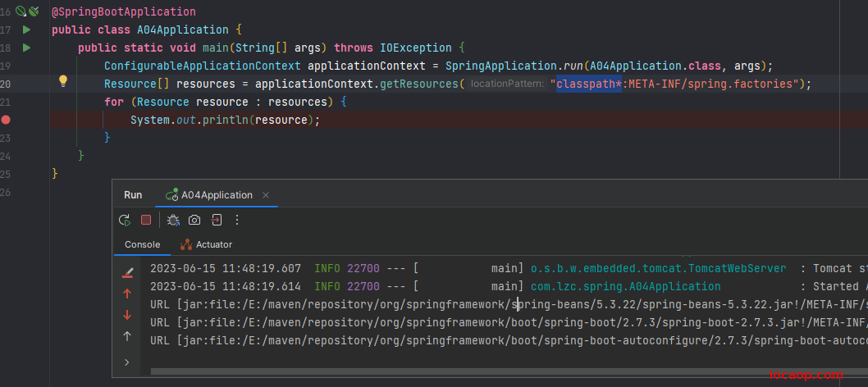Click the horizontal console scrollbar

coord(509,371)
